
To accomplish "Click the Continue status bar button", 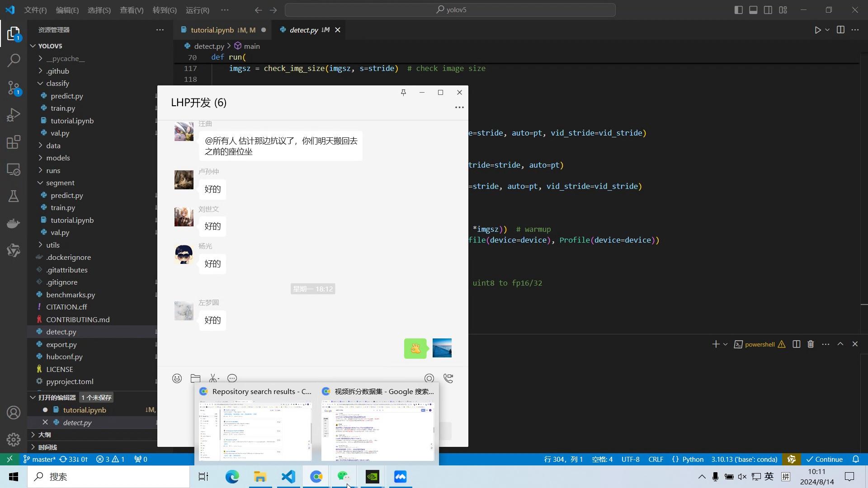I will [x=824, y=459].
